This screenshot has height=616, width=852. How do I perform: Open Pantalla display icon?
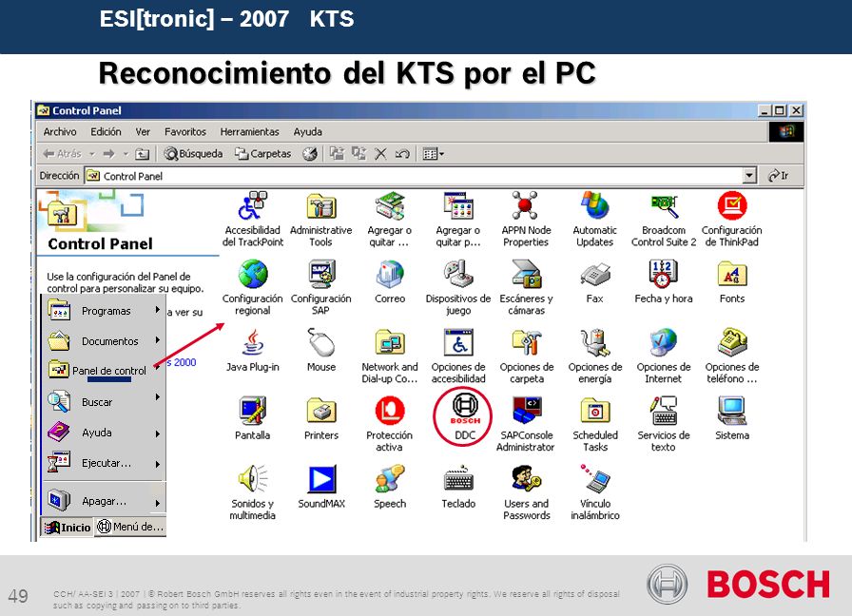[x=253, y=411]
